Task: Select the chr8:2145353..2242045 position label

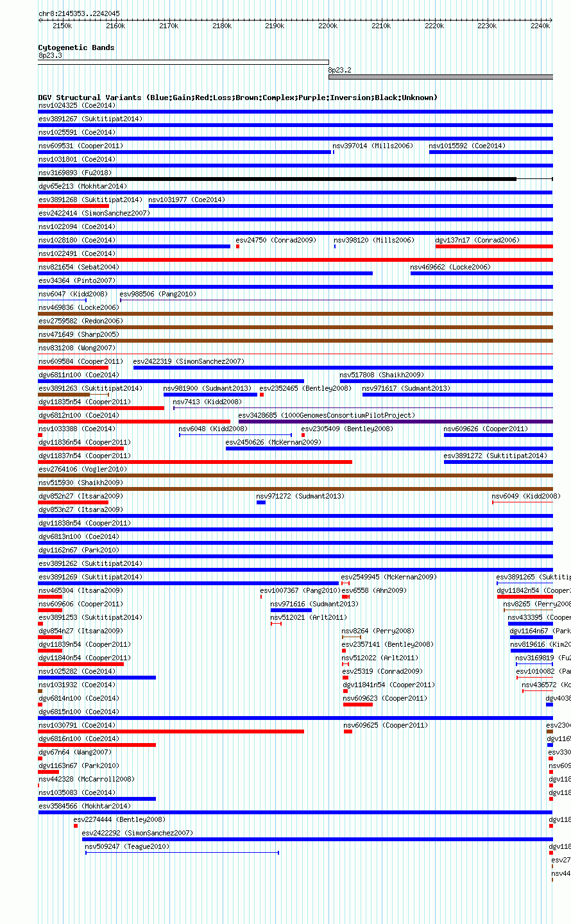Action: point(79,13)
